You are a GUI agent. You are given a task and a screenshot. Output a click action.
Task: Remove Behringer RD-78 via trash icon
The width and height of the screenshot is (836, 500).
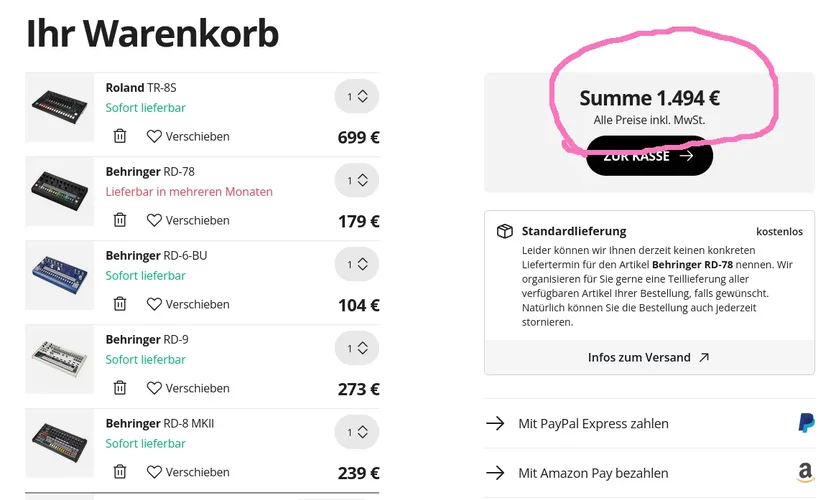(x=120, y=220)
